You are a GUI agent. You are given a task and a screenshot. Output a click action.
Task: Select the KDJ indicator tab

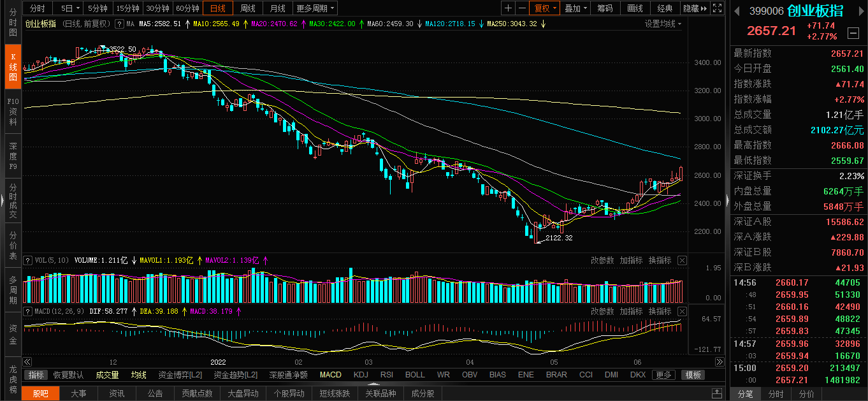(361, 375)
